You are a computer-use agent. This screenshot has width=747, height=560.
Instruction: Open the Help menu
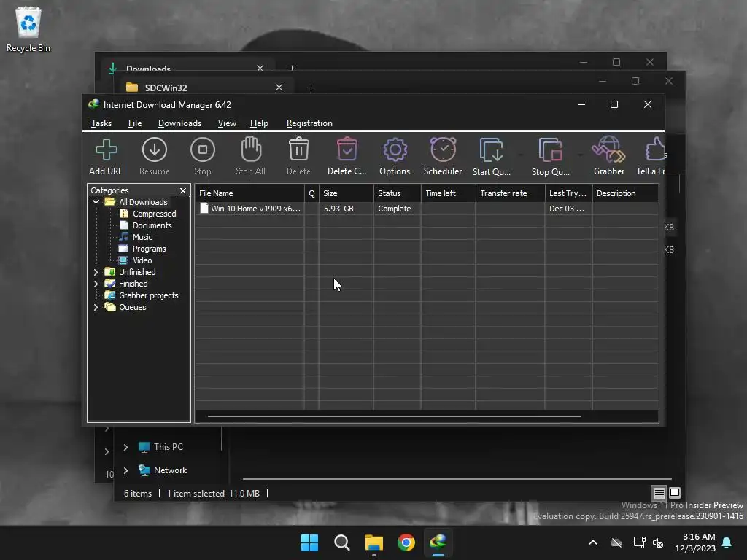259,122
